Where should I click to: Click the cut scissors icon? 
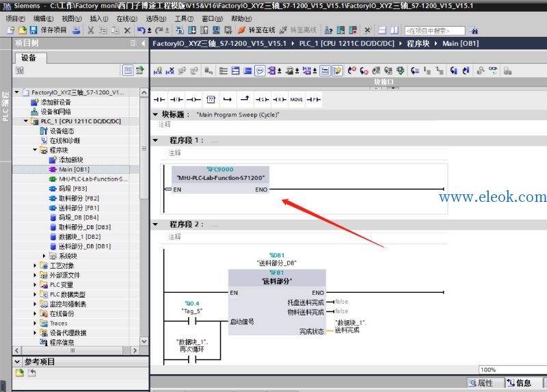(x=91, y=30)
